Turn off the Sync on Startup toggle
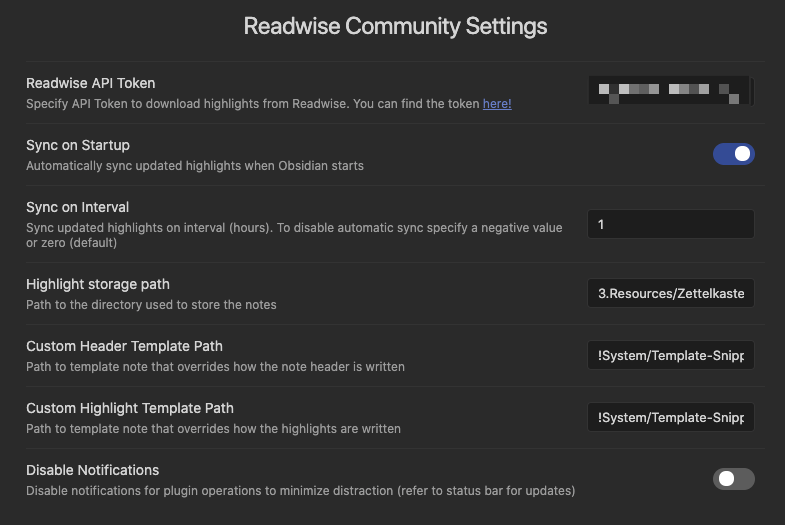Image resolution: width=785 pixels, height=525 pixels. pyautogui.click(x=733, y=154)
